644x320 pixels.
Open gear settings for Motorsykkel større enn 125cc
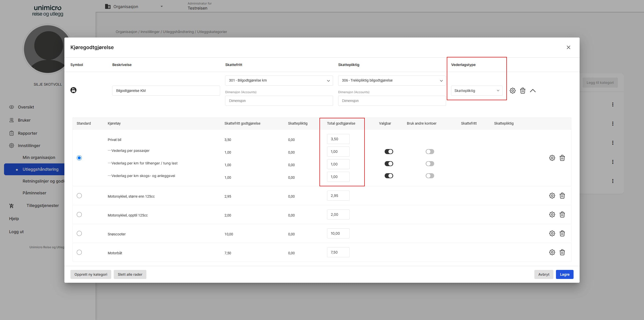[552, 196]
